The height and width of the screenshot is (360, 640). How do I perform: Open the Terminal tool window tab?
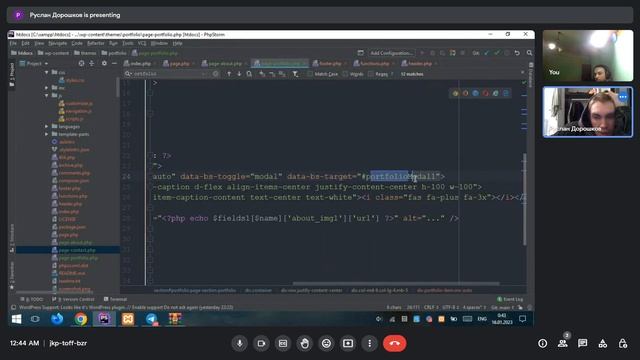click(116, 299)
